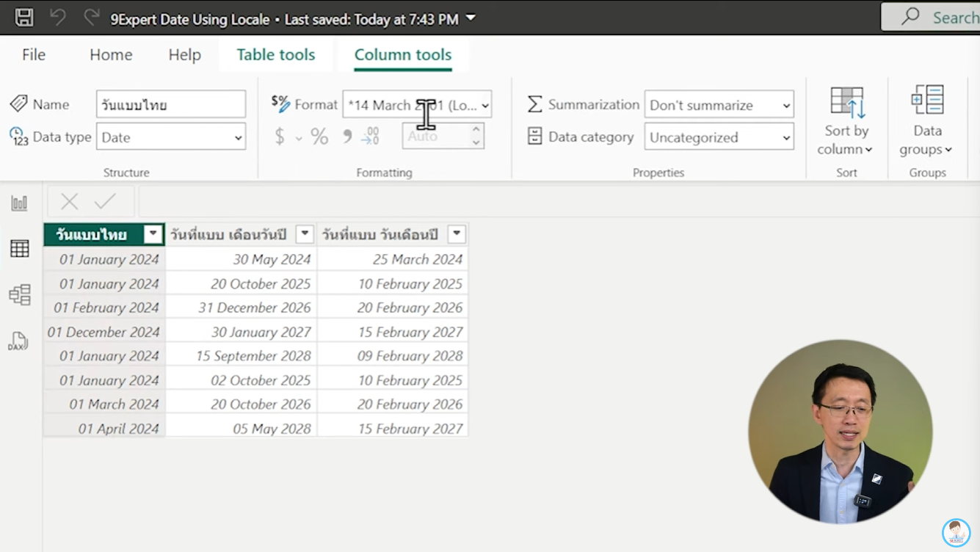Click the Undo arrow icon
The width and height of the screenshot is (980, 552).
point(57,18)
